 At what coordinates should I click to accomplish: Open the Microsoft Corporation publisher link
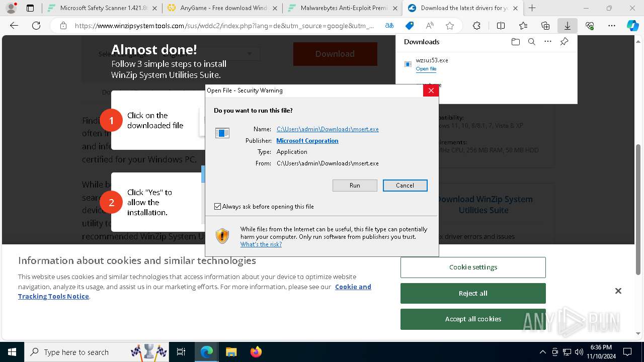tap(307, 141)
